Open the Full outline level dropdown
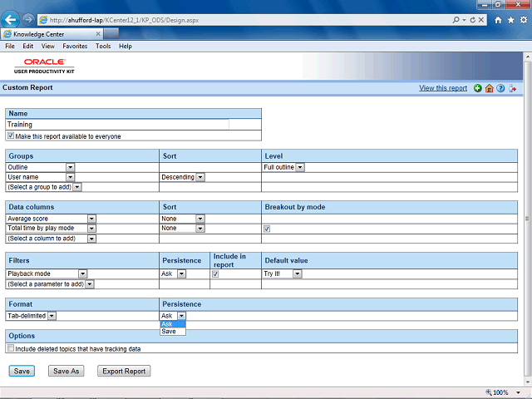532x399 pixels. (x=300, y=167)
